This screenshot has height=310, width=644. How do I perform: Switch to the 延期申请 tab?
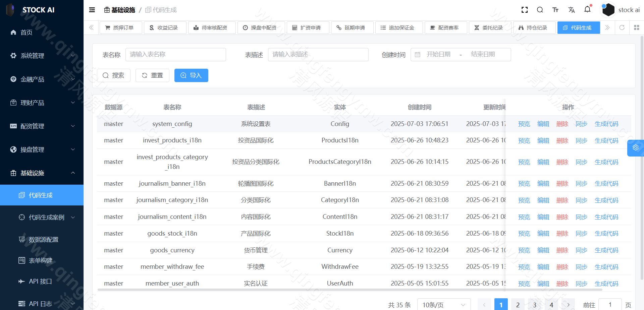[x=352, y=27]
